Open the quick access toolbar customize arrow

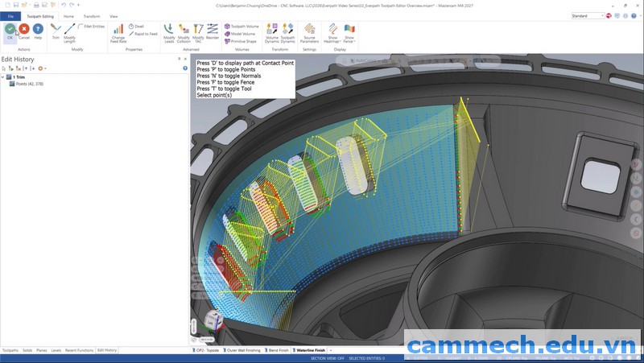(78, 5)
